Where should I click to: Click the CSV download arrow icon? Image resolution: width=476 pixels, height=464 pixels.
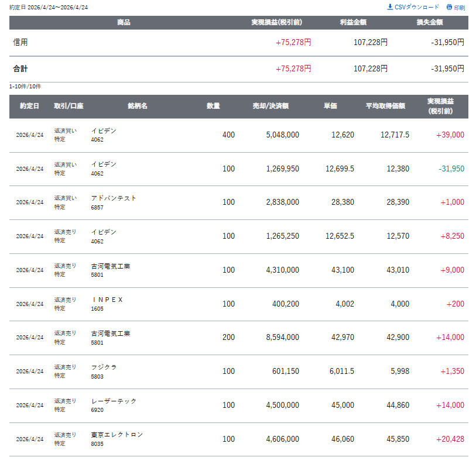coord(391,7)
